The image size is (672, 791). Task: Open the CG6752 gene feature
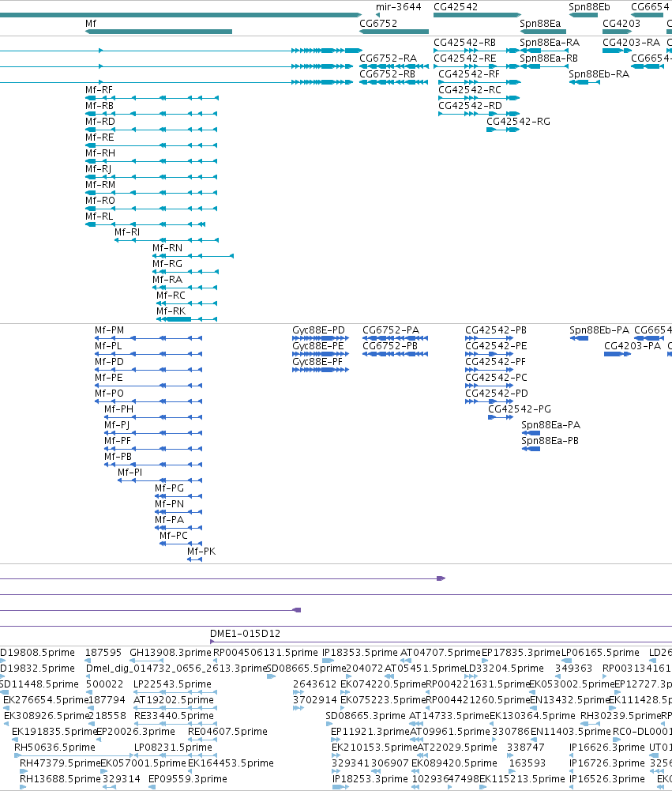[x=394, y=32]
